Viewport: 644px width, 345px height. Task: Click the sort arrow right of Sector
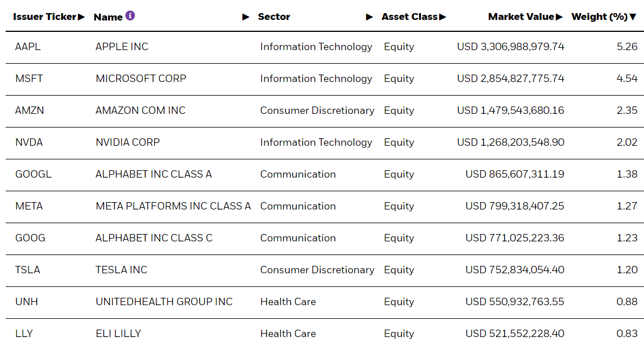pyautogui.click(x=369, y=17)
